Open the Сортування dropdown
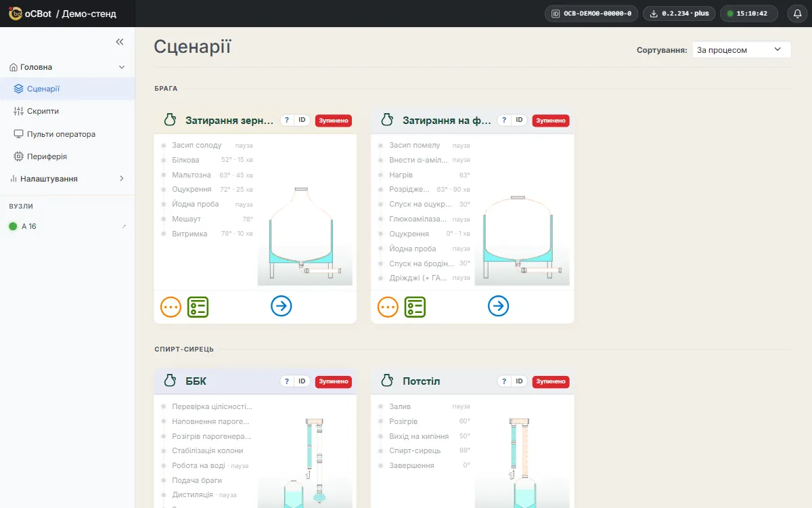The width and height of the screenshot is (812, 508). coord(742,50)
